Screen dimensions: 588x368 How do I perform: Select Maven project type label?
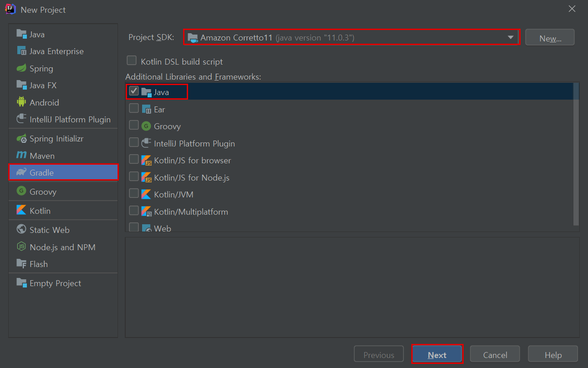point(42,156)
